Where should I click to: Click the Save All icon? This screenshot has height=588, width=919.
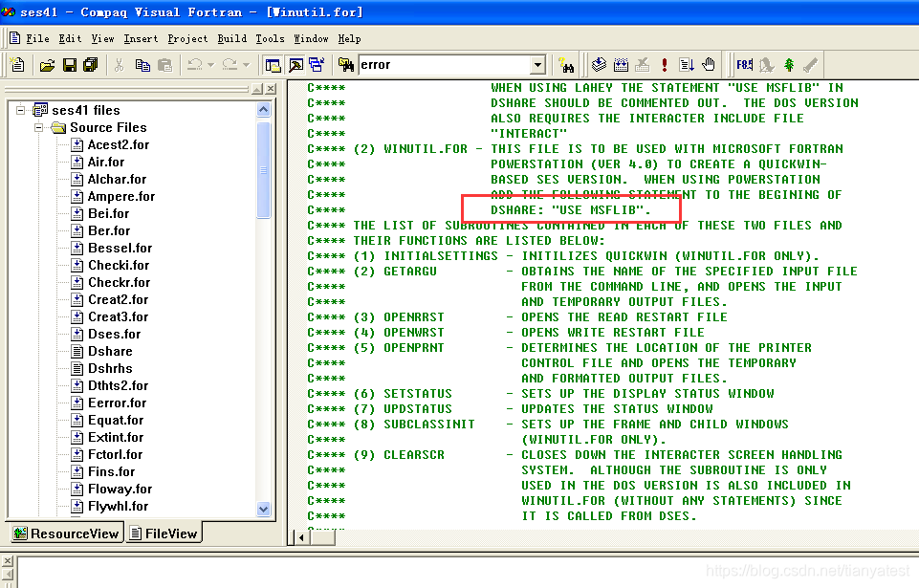(x=91, y=65)
